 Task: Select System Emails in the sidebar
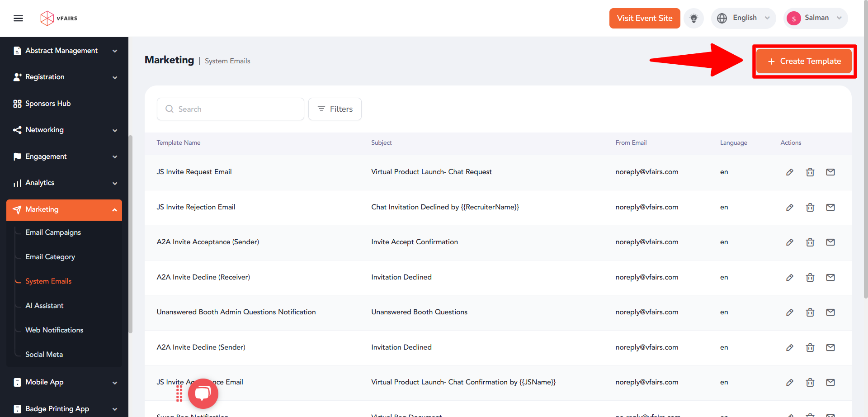(48, 281)
